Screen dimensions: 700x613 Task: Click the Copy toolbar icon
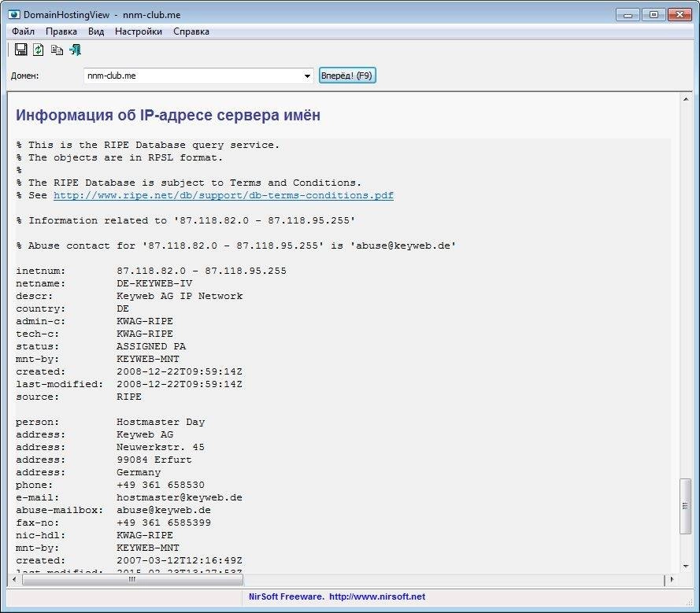point(57,50)
